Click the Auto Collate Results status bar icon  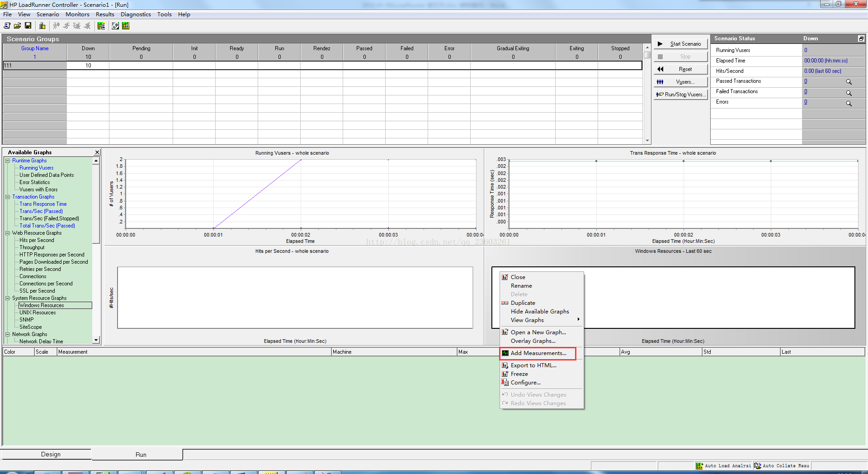(757, 465)
